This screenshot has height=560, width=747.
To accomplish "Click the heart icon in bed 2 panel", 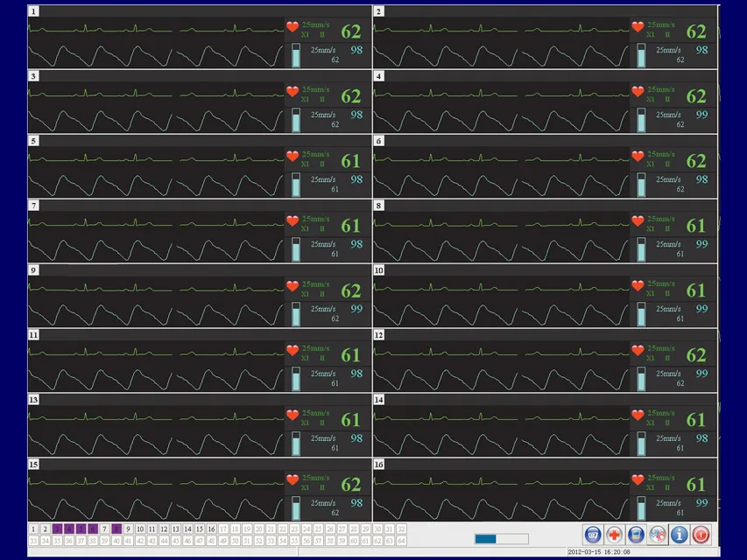I will click(x=638, y=26).
